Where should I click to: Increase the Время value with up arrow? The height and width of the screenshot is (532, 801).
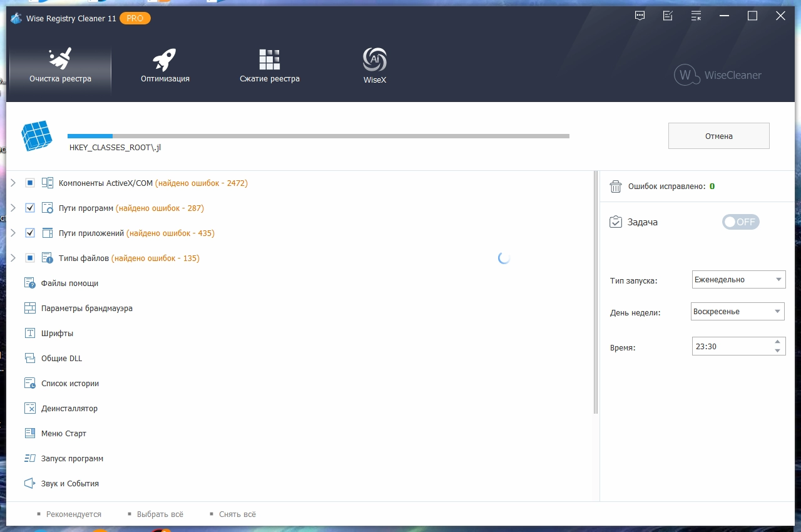point(778,342)
